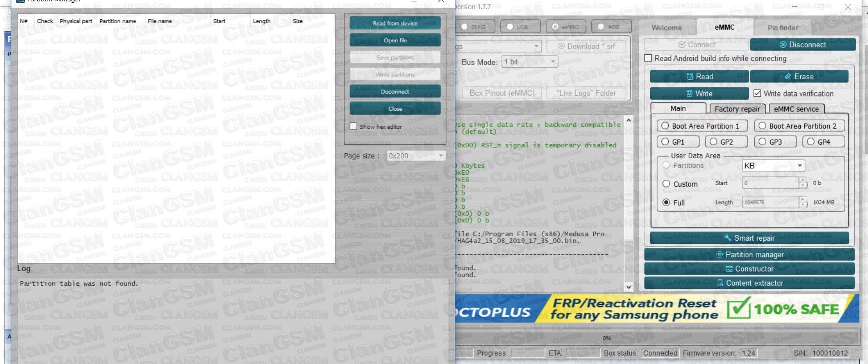Open Partition manager button

click(749, 254)
